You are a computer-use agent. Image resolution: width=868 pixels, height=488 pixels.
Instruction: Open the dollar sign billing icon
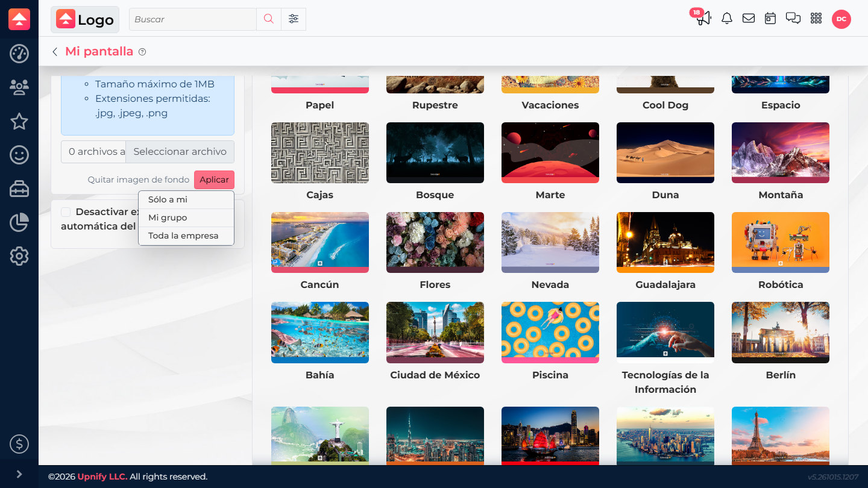point(19,445)
